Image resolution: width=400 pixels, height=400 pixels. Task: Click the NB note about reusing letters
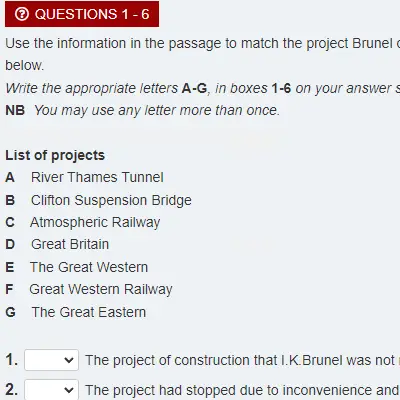pyautogui.click(x=143, y=110)
